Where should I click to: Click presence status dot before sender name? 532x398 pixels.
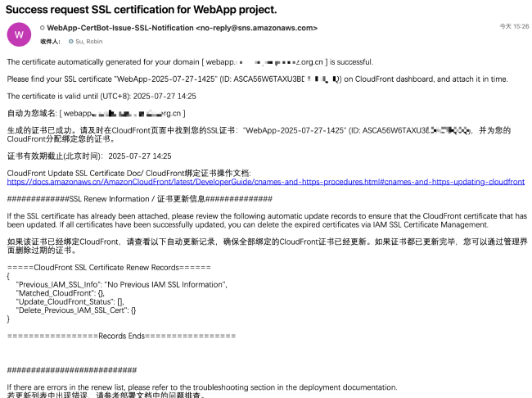click(x=43, y=28)
